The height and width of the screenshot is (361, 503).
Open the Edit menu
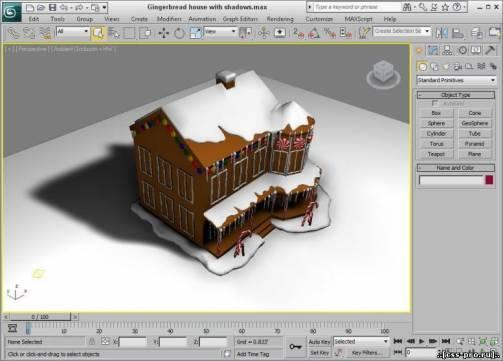click(x=34, y=19)
